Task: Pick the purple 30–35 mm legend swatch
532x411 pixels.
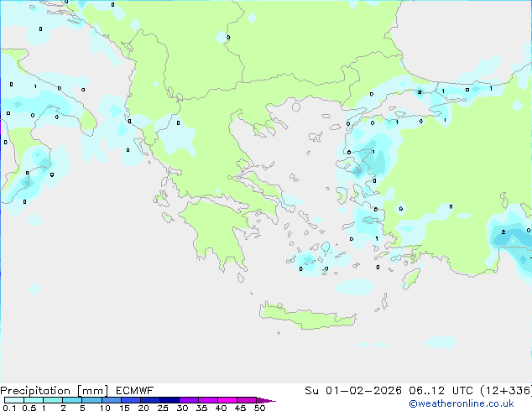Action: [190, 401]
